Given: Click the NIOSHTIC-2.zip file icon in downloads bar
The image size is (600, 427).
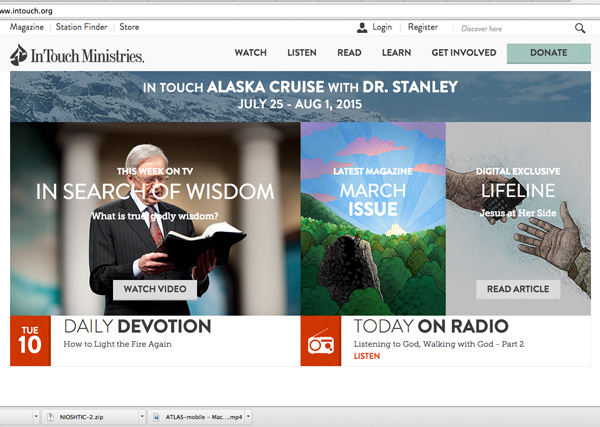Looking at the screenshot, I should (x=50, y=417).
